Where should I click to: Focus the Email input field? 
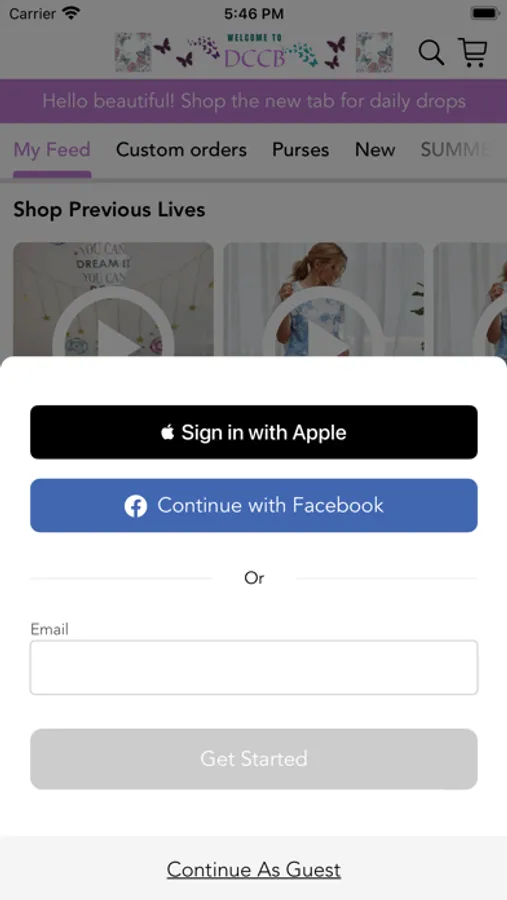pos(254,668)
